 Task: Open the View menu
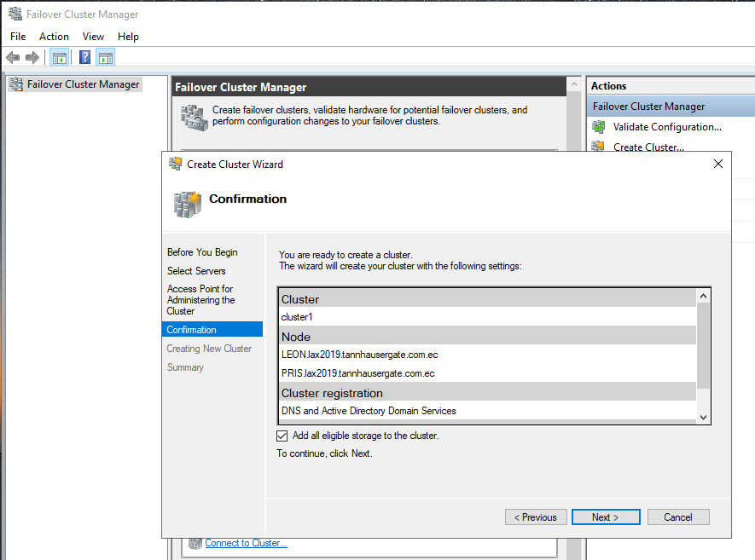tap(93, 37)
